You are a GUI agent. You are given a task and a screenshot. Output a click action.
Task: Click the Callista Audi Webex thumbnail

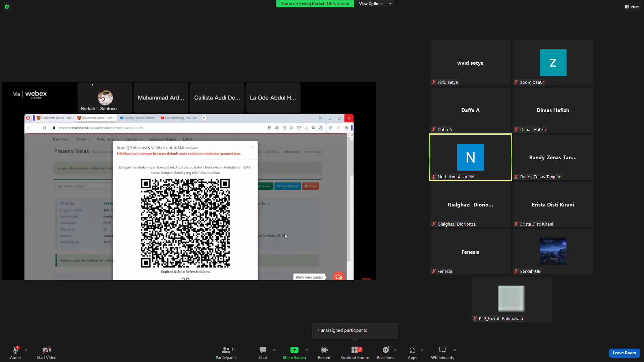pos(217,98)
